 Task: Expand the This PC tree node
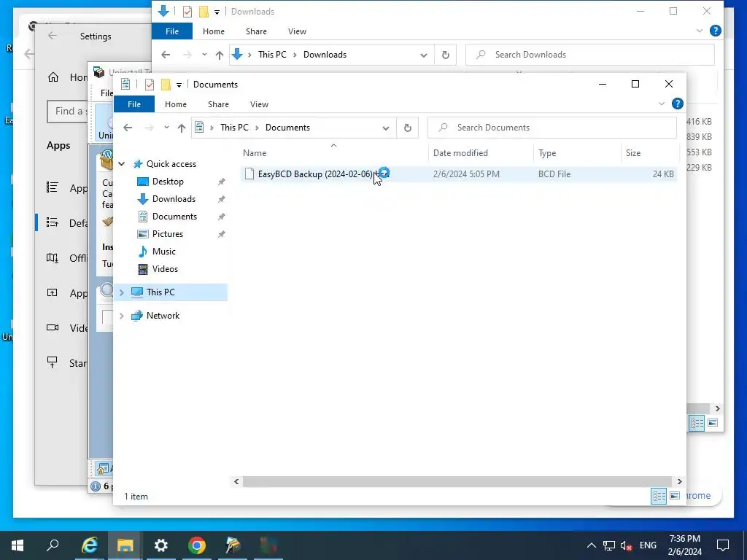pyautogui.click(x=122, y=292)
